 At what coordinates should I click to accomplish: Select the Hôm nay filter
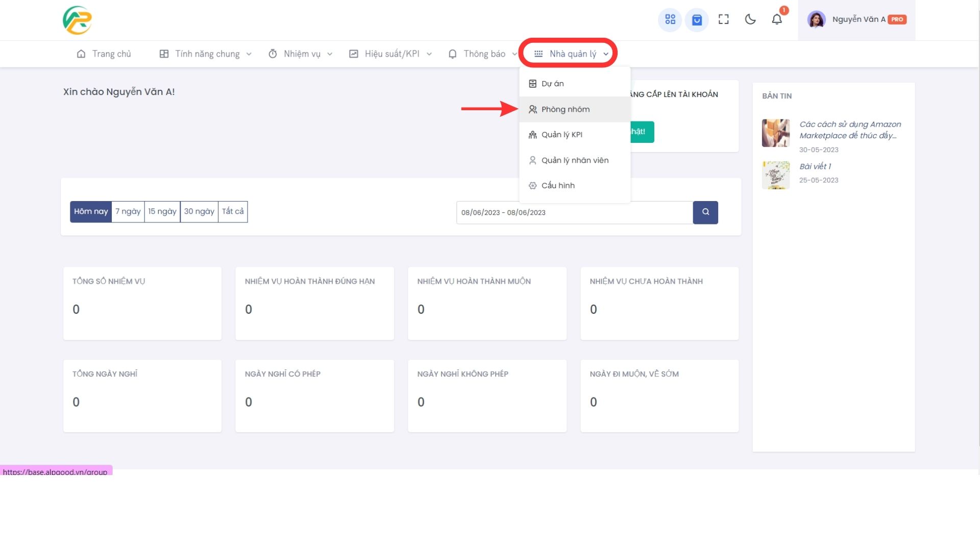click(x=91, y=212)
